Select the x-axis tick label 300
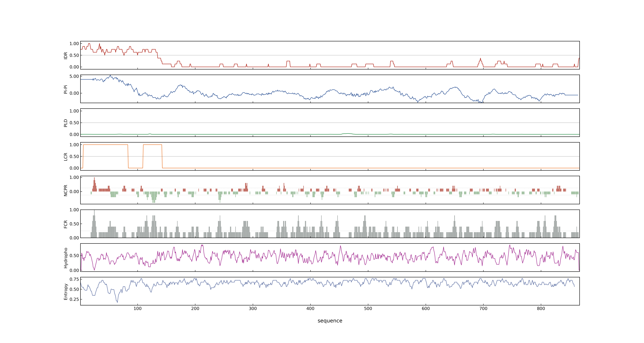Image resolution: width=644 pixels, height=343 pixels. [253, 309]
